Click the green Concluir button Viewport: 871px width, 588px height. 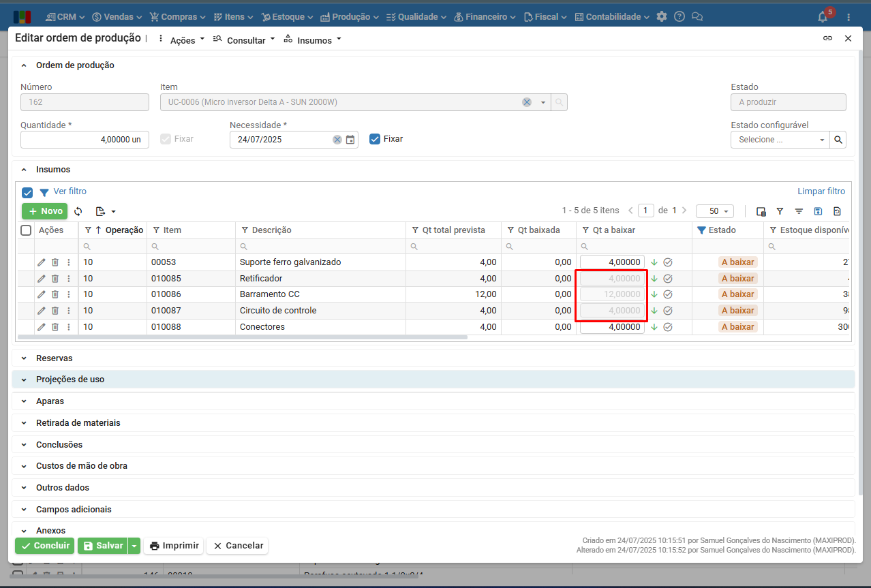(x=44, y=546)
